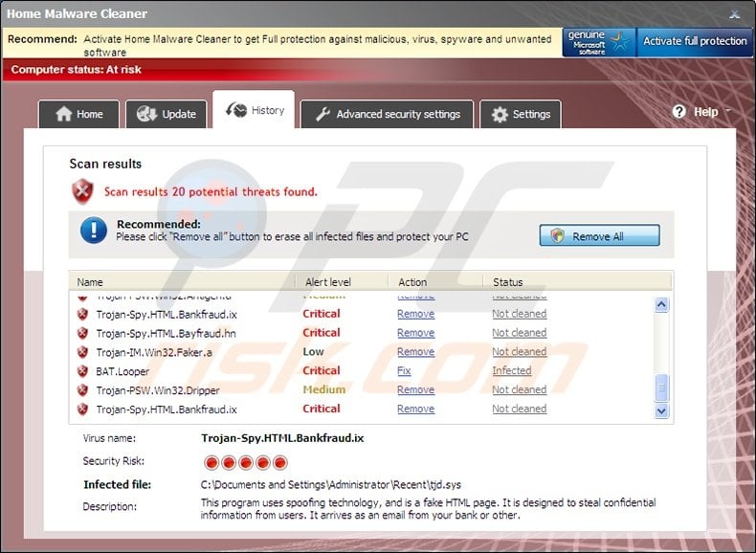Select the Trojan-PSW.Win32.Dripper row name
Viewport: 756px width, 553px height.
(158, 390)
